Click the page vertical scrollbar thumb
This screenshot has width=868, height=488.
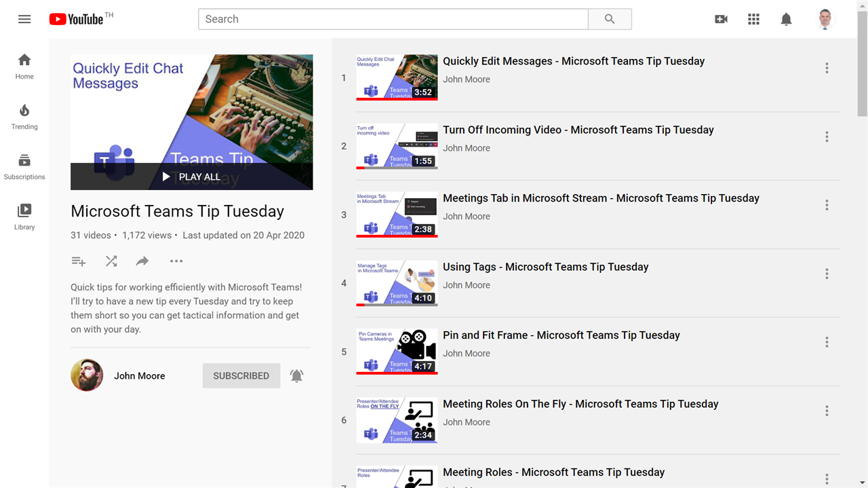[x=862, y=64]
